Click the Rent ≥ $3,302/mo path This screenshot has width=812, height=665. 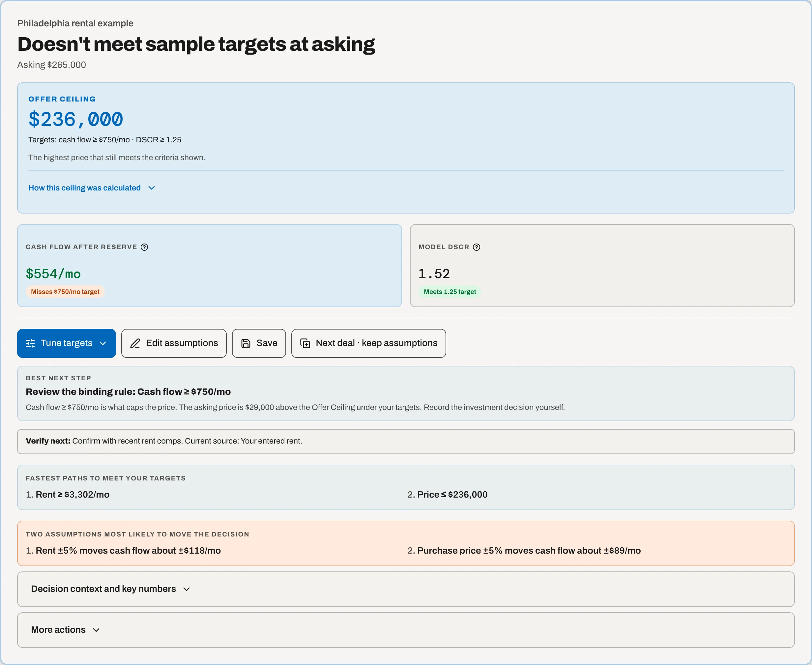pyautogui.click(x=68, y=495)
